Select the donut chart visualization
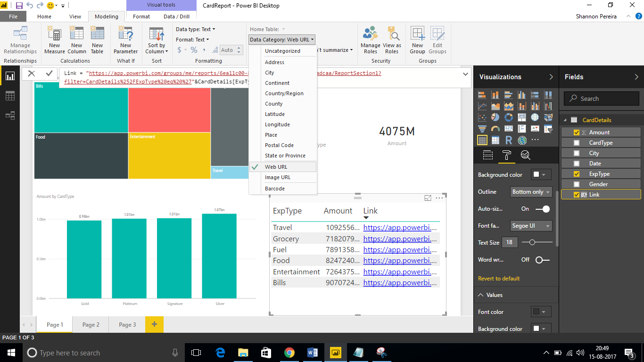644x362 pixels. [x=509, y=117]
